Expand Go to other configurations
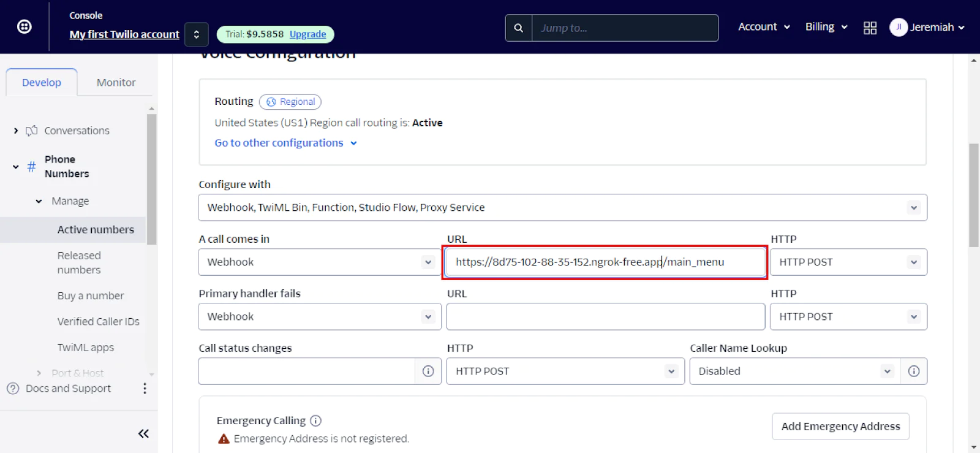980x453 pixels. [285, 143]
